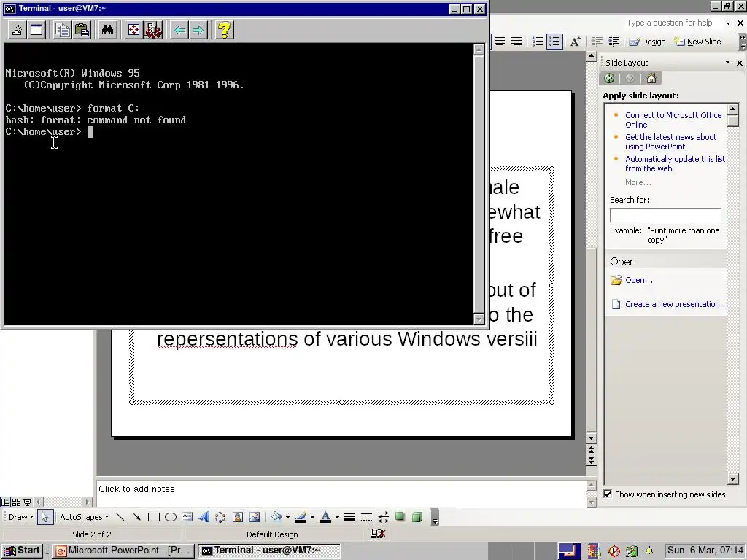Open 'Type a question for help' dropdown
The width and height of the screenshot is (747, 560).
coord(729,23)
